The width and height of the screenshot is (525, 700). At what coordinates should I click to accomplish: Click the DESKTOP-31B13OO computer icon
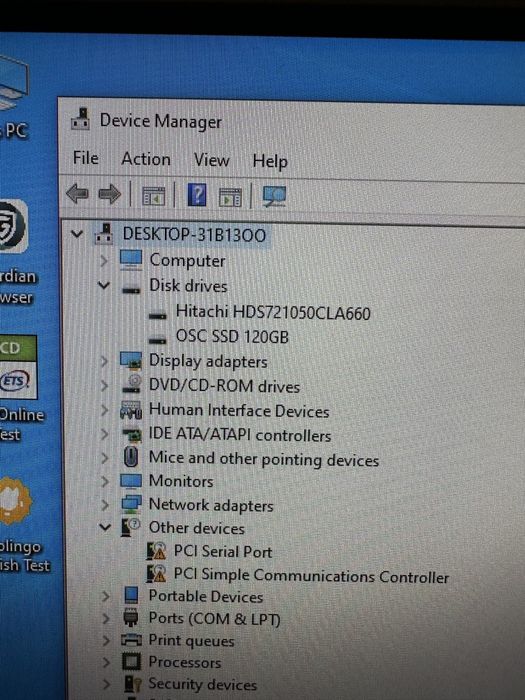pyautogui.click(x=104, y=233)
